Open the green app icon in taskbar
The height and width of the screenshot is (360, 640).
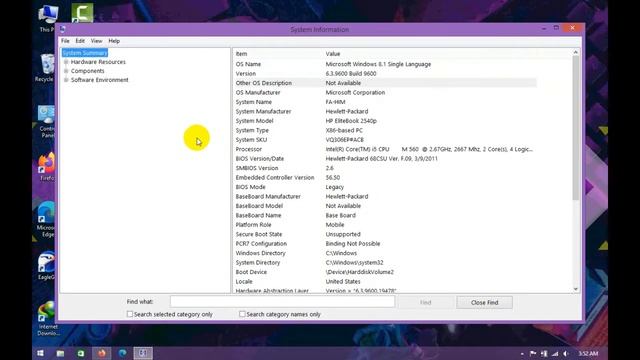coord(81,353)
